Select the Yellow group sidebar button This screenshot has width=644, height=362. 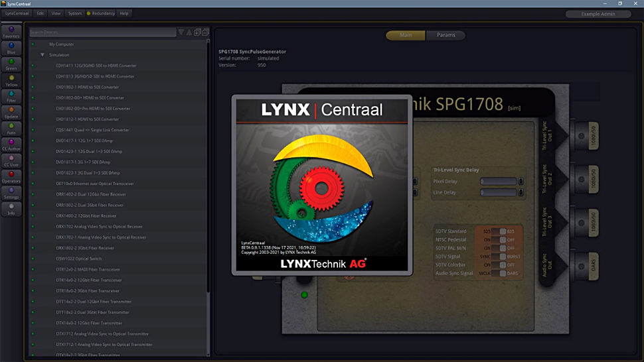pyautogui.click(x=11, y=80)
